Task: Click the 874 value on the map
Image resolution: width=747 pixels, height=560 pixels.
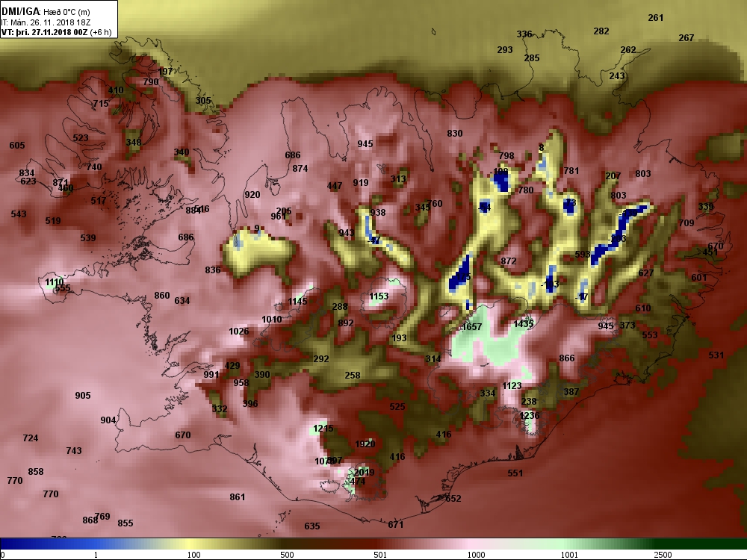Action: pyautogui.click(x=300, y=169)
